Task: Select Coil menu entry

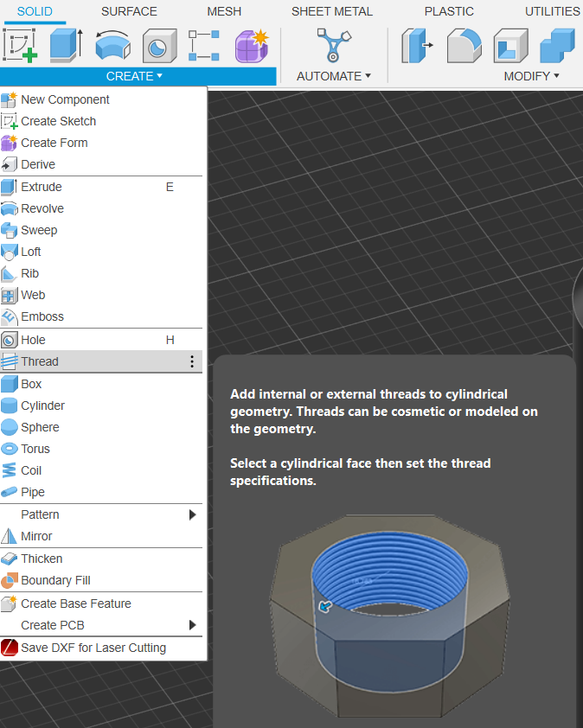Action: (x=101, y=470)
